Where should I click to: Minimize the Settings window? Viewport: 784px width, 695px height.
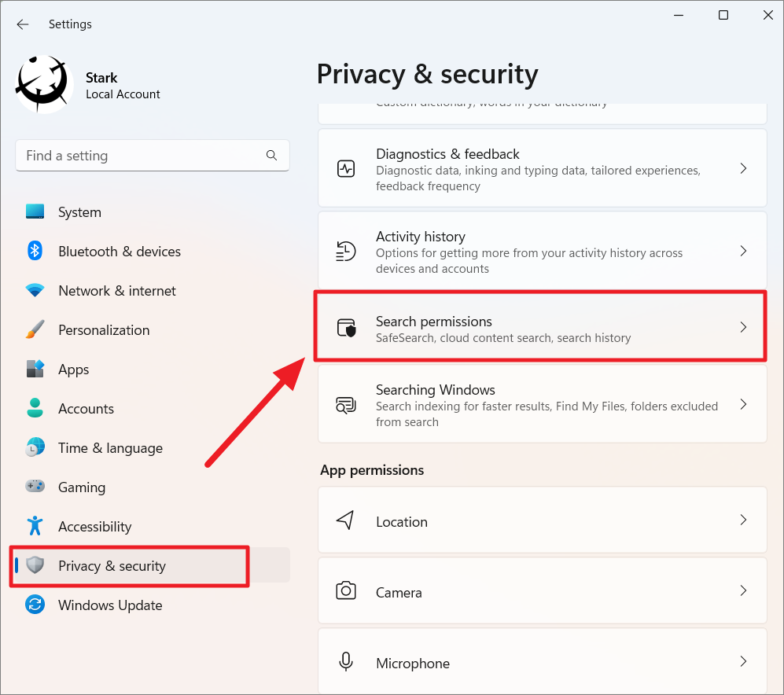pyautogui.click(x=679, y=15)
